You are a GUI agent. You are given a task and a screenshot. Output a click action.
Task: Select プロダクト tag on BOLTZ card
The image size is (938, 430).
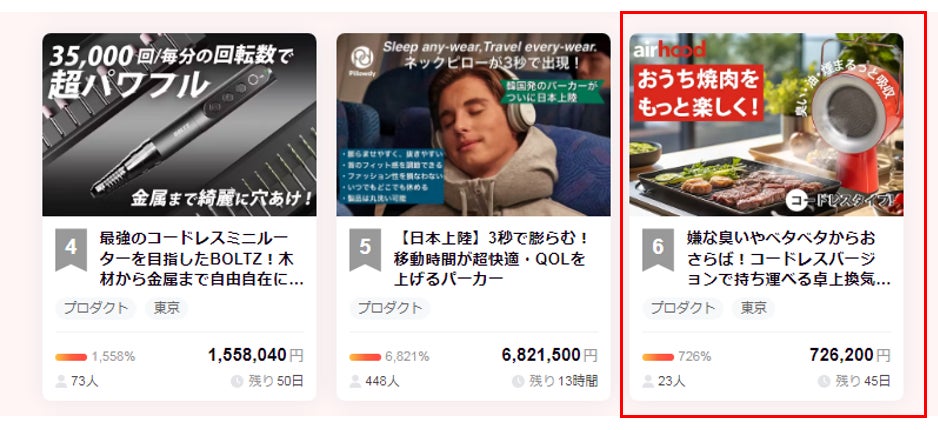96,309
